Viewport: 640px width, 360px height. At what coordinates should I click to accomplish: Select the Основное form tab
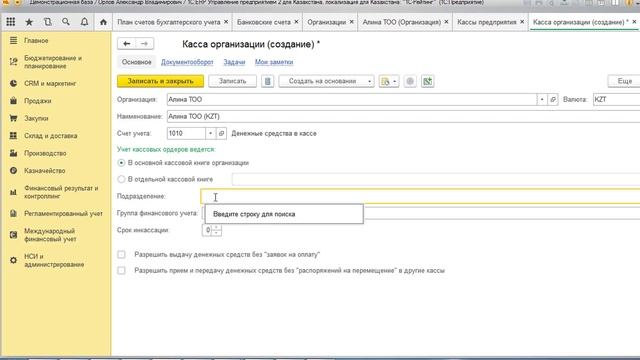point(136,62)
